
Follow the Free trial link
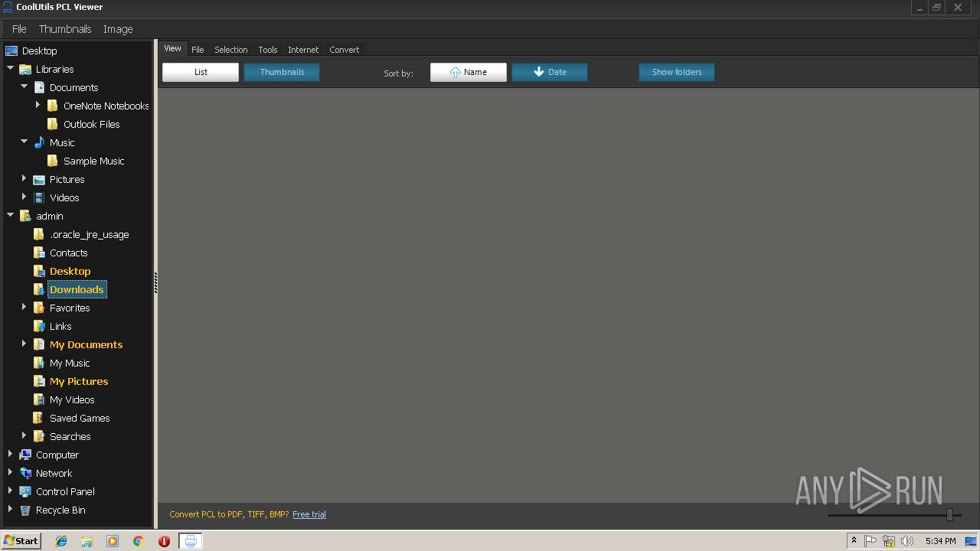click(x=309, y=514)
